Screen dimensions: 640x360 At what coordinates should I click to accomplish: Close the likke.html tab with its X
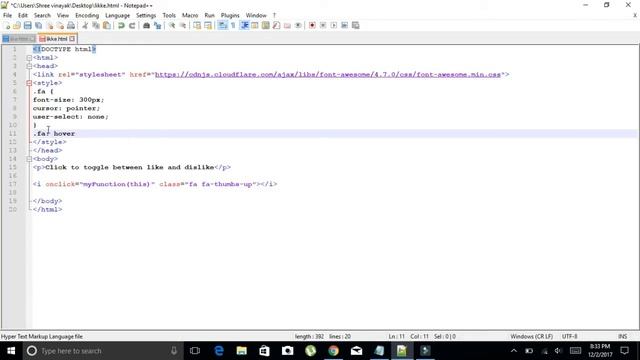[72, 39]
